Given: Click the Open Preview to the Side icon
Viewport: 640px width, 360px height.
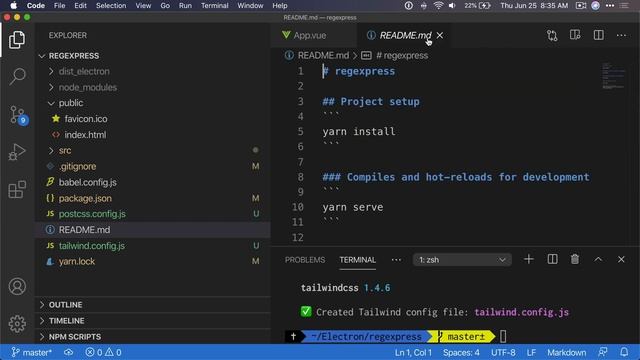Looking at the screenshot, I should tap(575, 35).
